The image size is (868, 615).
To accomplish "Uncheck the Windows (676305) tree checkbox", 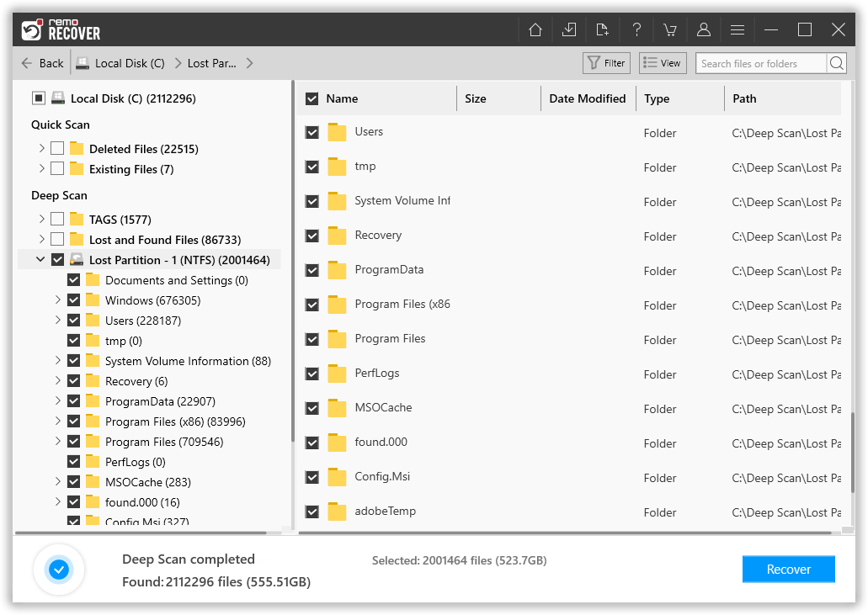I will 73,300.
